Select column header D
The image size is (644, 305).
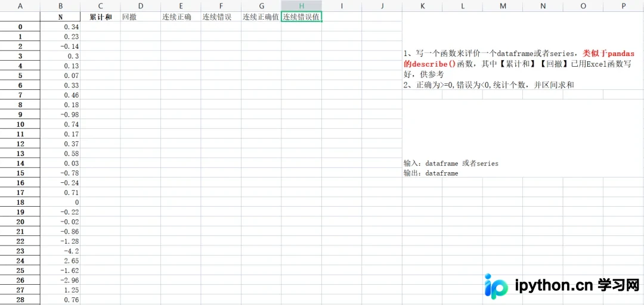141,6
